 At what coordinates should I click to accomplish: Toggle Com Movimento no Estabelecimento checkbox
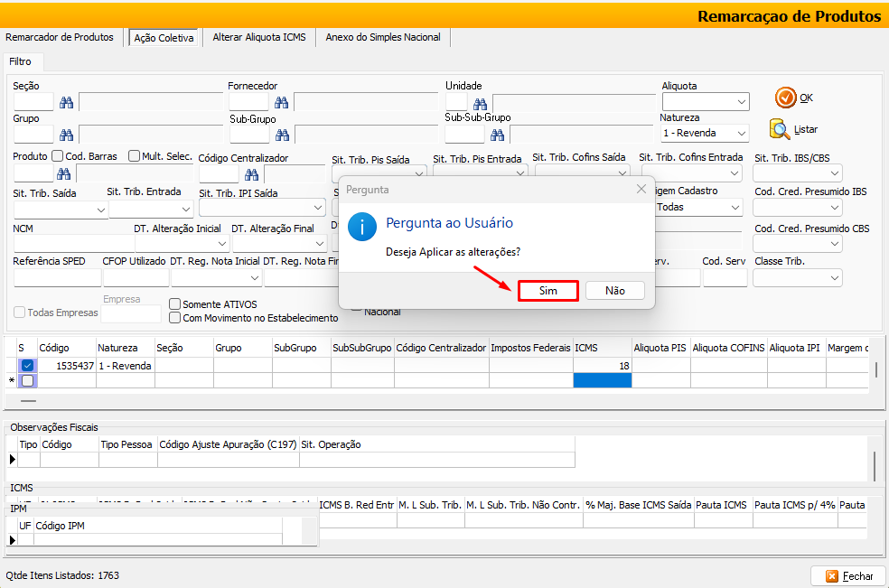click(176, 318)
